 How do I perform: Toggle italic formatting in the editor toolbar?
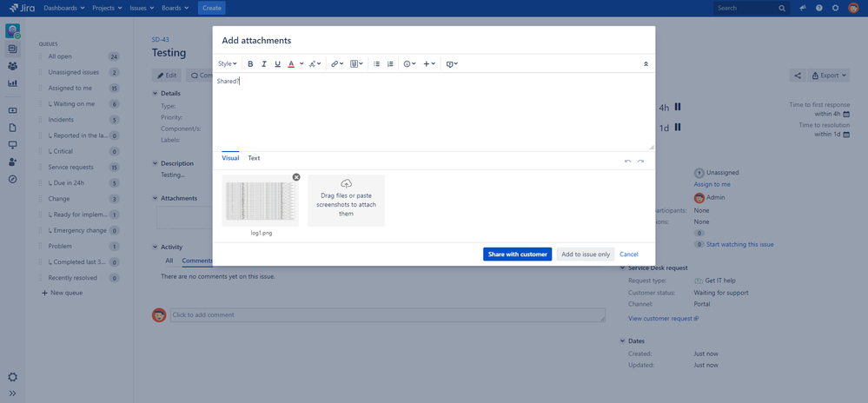(x=264, y=63)
